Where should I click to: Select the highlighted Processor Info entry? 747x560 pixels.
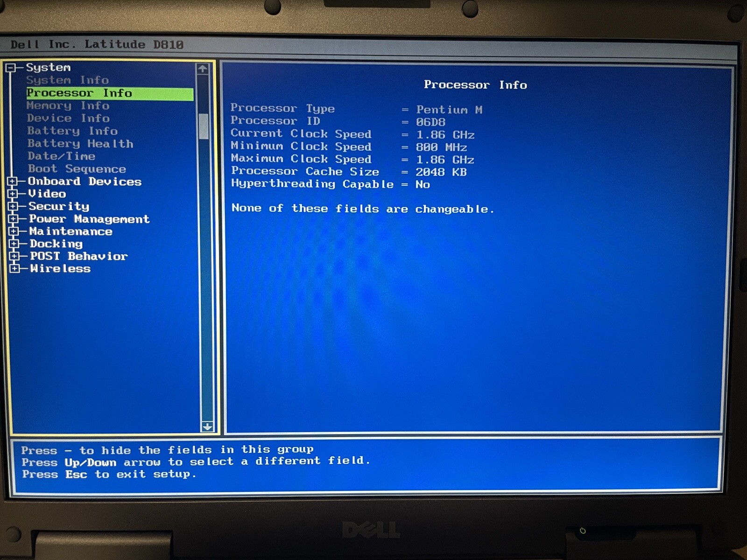(x=110, y=93)
